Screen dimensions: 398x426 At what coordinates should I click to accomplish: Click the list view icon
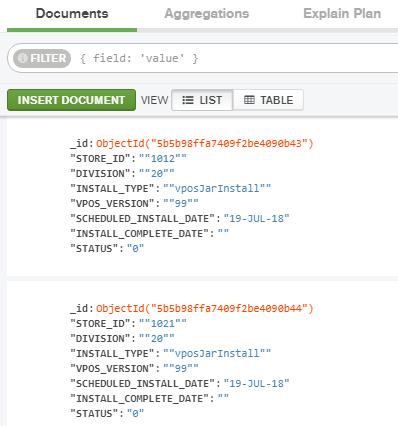(x=188, y=100)
